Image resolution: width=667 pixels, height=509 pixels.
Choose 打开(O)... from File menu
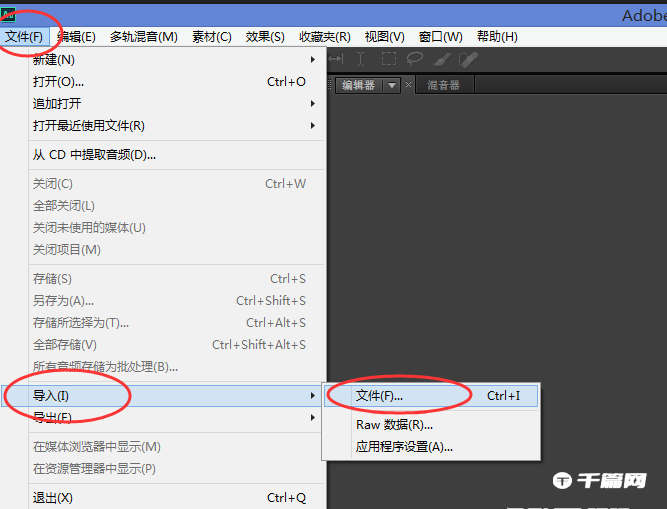coord(176,82)
